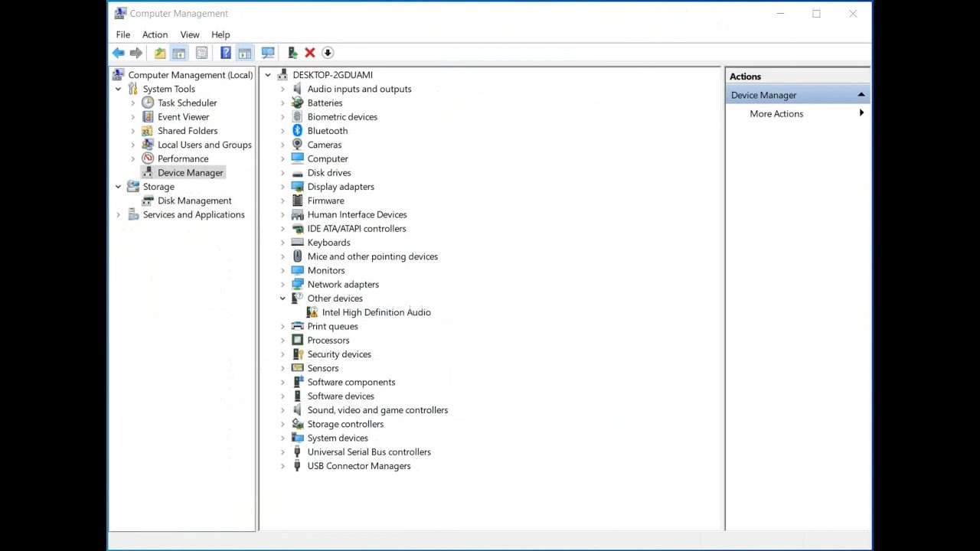Viewport: 980px width, 551px height.
Task: Click the Bluetooth category icon
Action: point(298,131)
